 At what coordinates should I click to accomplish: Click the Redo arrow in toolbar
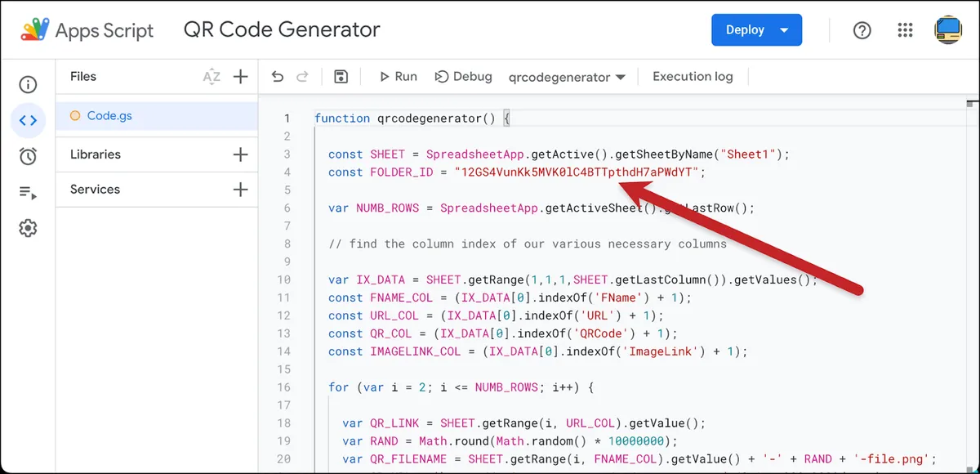pos(302,77)
